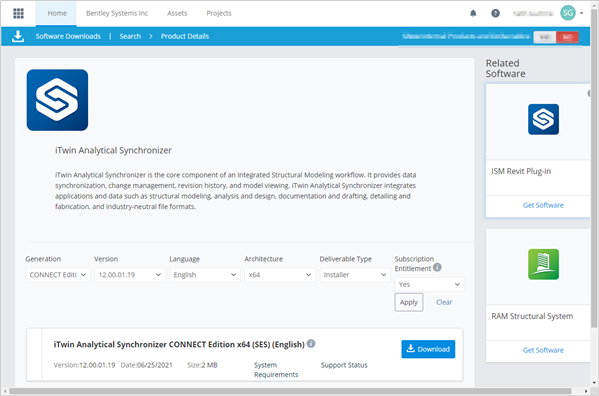Click the SG user avatar
The width and height of the screenshot is (599, 396).
568,13
